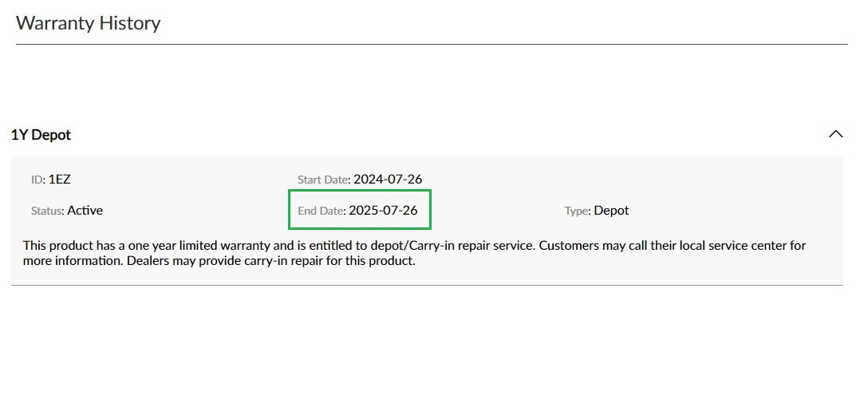Click the Status label
Viewport: 868px width, 411px height.
pyautogui.click(x=47, y=211)
